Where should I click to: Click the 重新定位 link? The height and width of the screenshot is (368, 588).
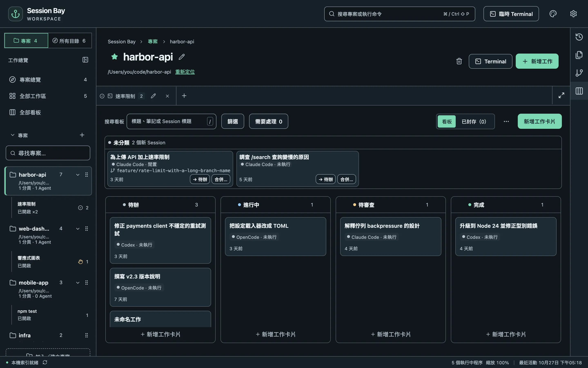[x=185, y=72]
